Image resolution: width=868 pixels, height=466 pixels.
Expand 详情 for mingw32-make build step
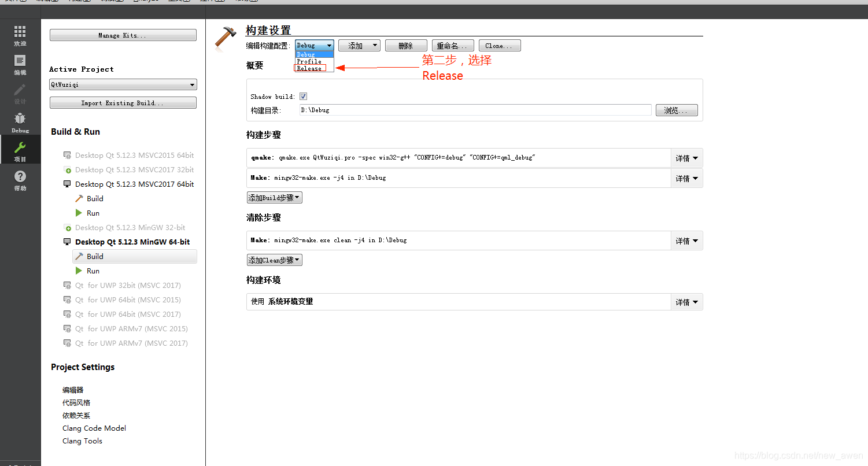(687, 178)
